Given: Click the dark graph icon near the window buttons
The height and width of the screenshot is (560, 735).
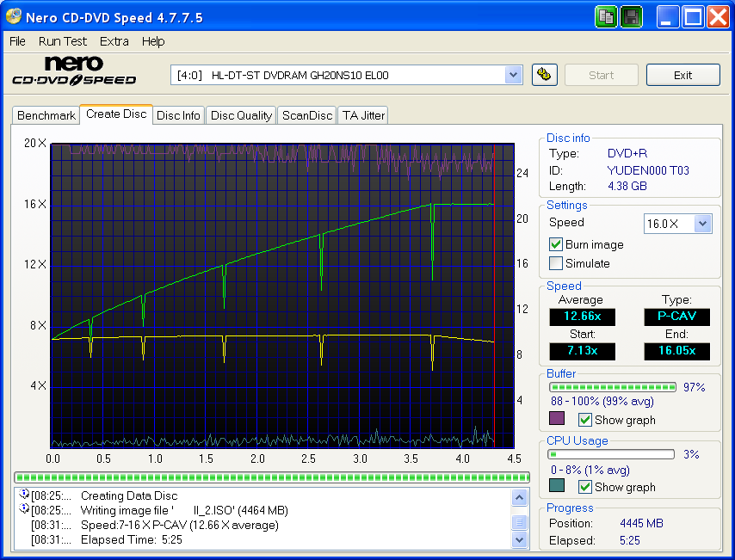Looking at the screenshot, I should pos(631,15).
